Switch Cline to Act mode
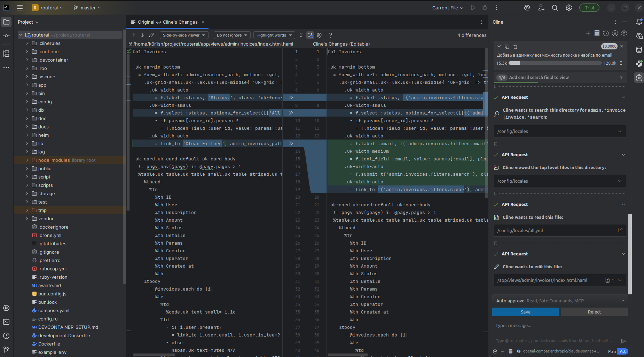The height and width of the screenshot is (357, 644). (x=623, y=351)
